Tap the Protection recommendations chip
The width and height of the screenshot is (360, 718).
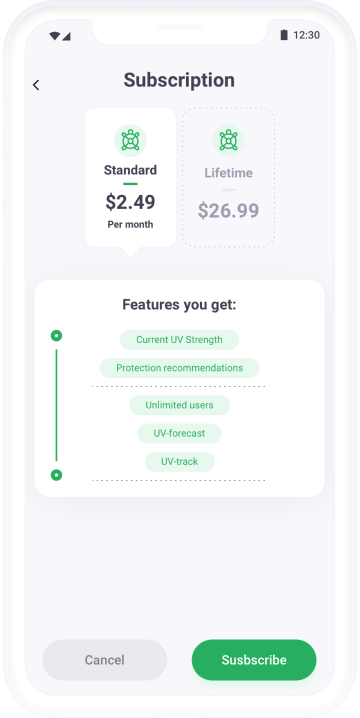[180, 368]
